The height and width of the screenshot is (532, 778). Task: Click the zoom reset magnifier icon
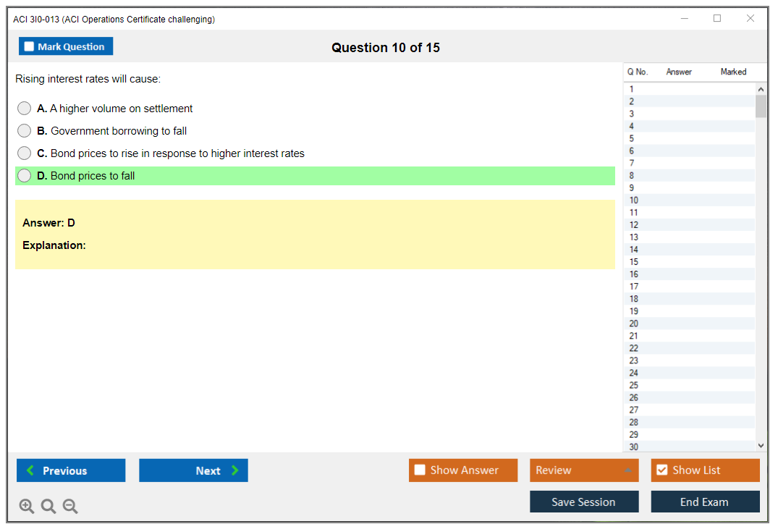pyautogui.click(x=48, y=507)
